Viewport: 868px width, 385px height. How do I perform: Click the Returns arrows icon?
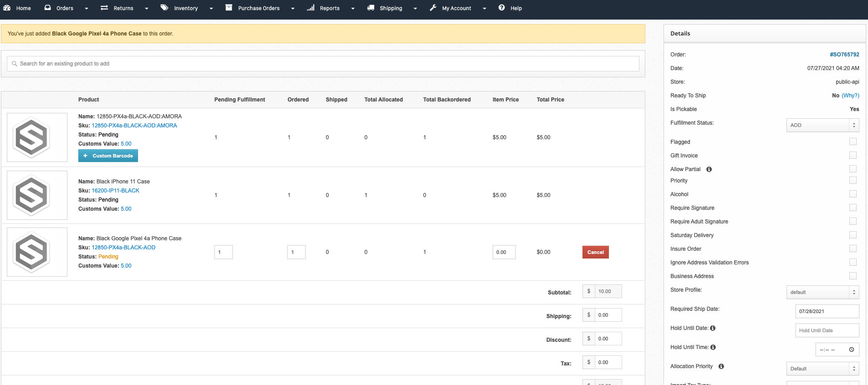pyautogui.click(x=104, y=8)
